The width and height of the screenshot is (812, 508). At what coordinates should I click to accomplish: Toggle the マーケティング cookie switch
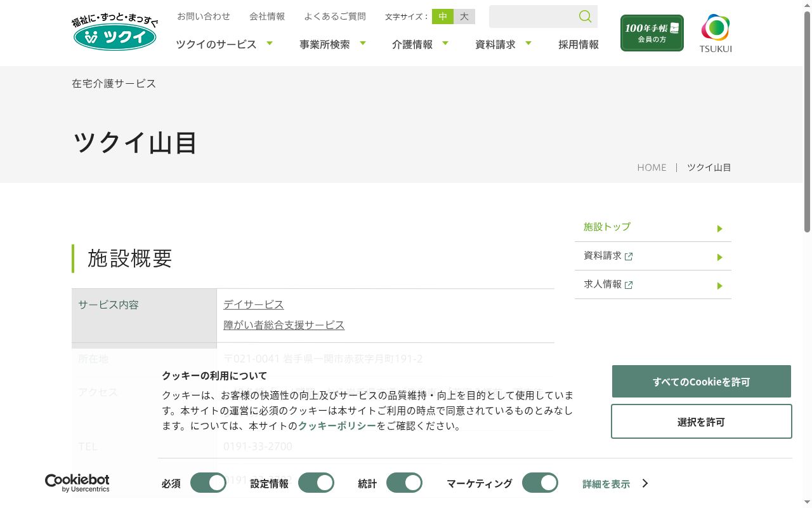pyautogui.click(x=540, y=483)
